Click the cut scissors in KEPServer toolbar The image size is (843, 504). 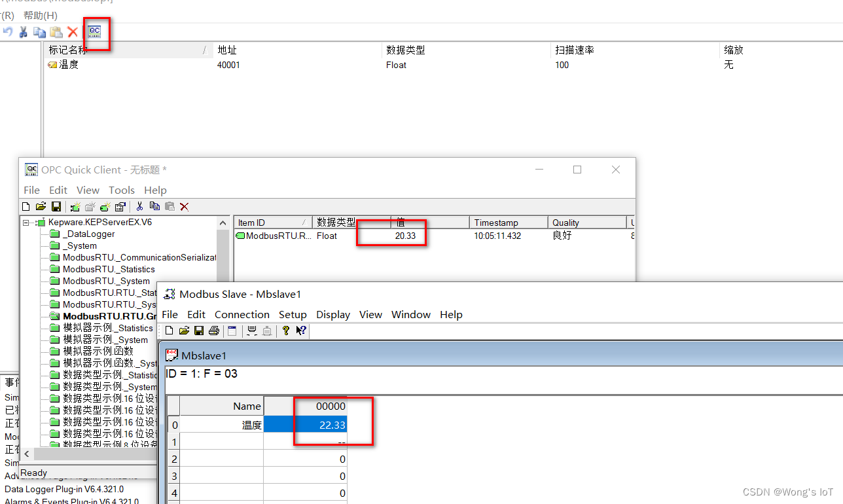(x=24, y=31)
